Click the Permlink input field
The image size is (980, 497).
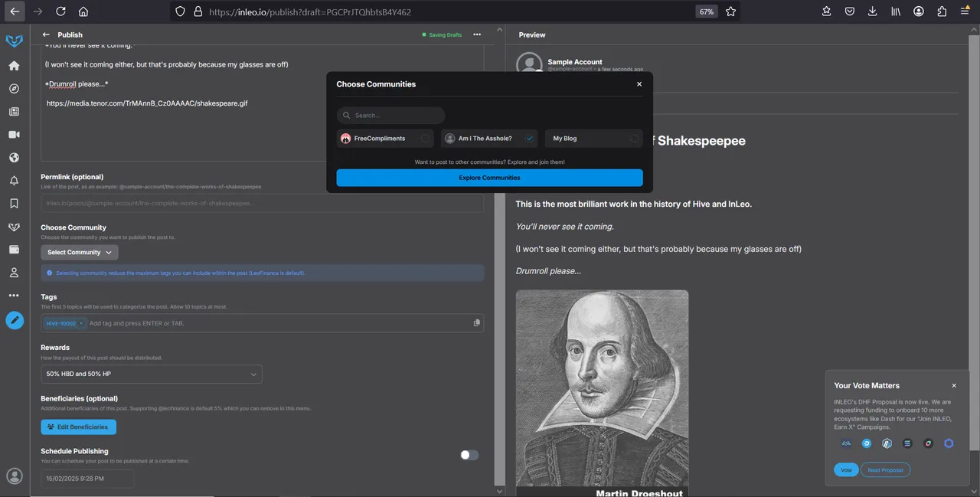pos(262,203)
